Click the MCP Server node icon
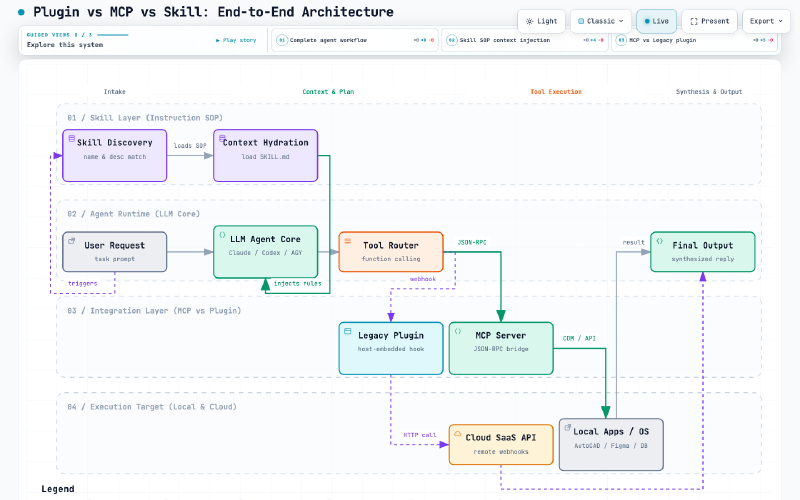The image size is (800, 500). (458, 331)
